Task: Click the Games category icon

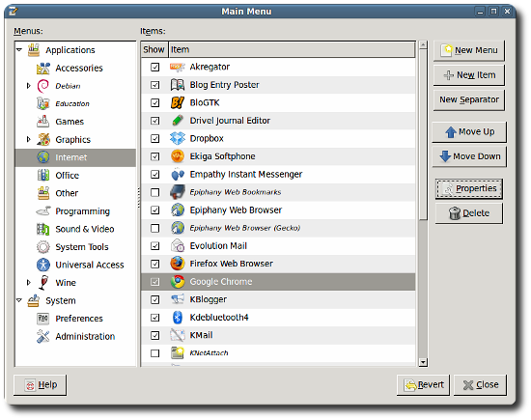Action: 43,122
